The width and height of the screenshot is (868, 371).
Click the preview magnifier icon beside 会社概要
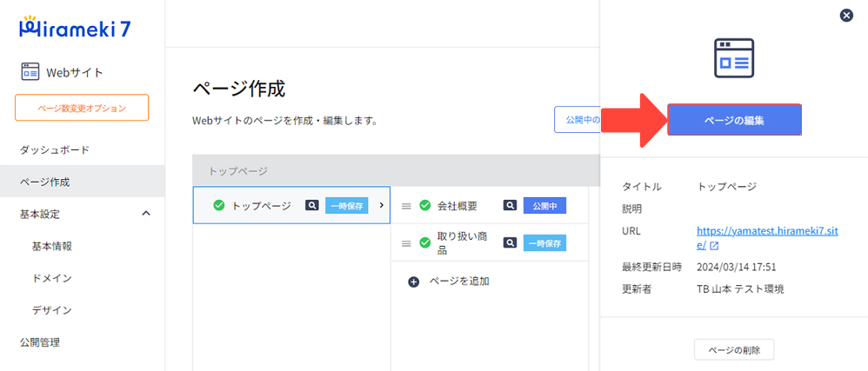511,206
